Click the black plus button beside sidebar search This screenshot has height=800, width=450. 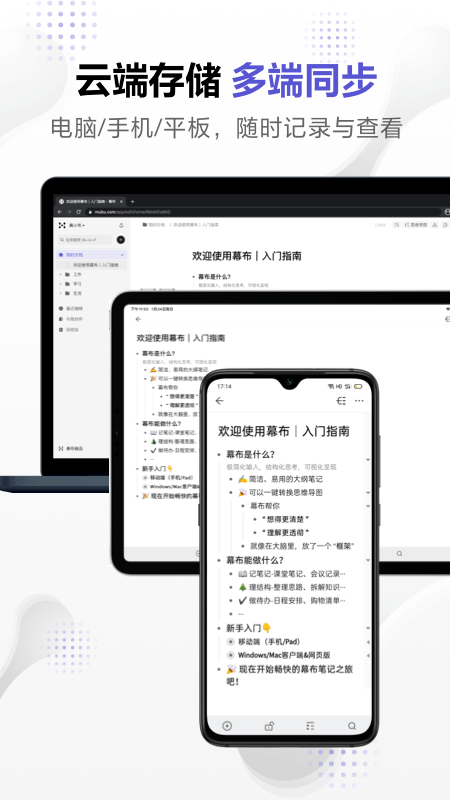[x=121, y=239]
